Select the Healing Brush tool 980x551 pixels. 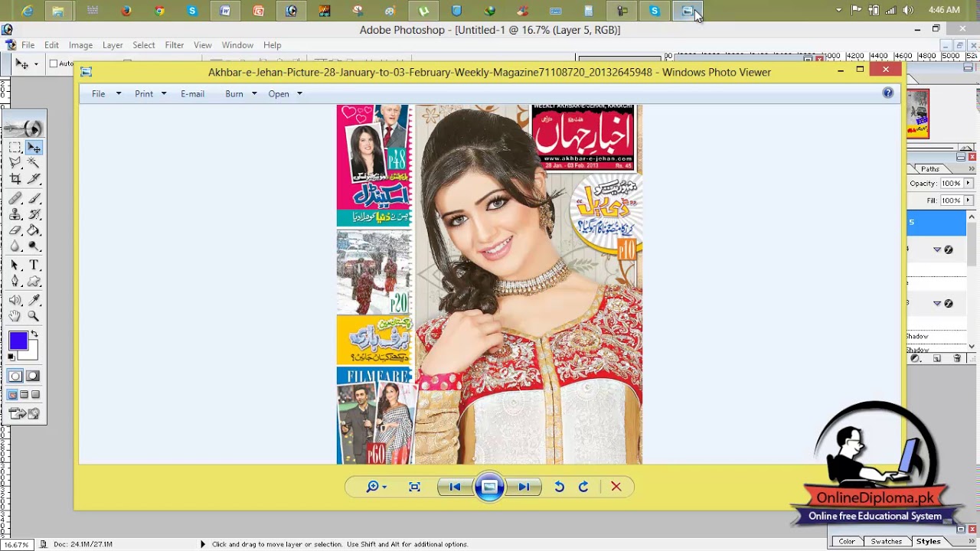15,198
